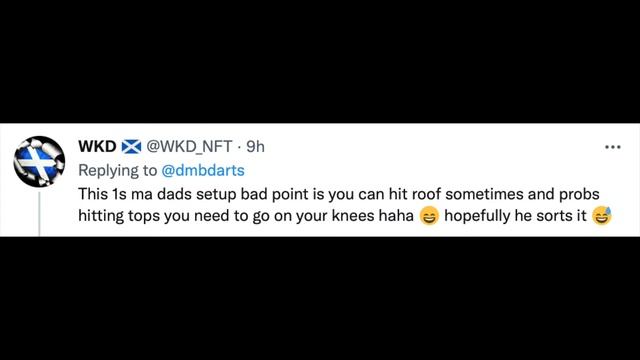Image resolution: width=640 pixels, height=360 pixels.
Task: Click the WKD Scottish flag profile avatar
Action: (39, 162)
